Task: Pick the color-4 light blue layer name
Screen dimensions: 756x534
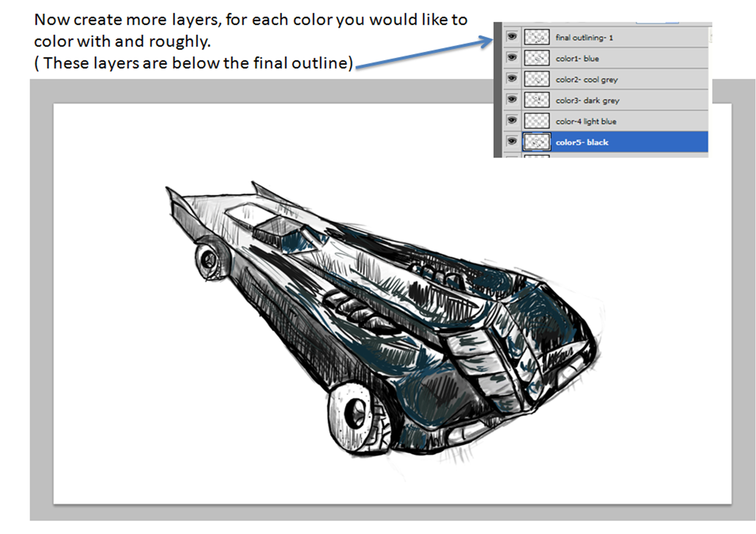Action: pyautogui.click(x=586, y=122)
